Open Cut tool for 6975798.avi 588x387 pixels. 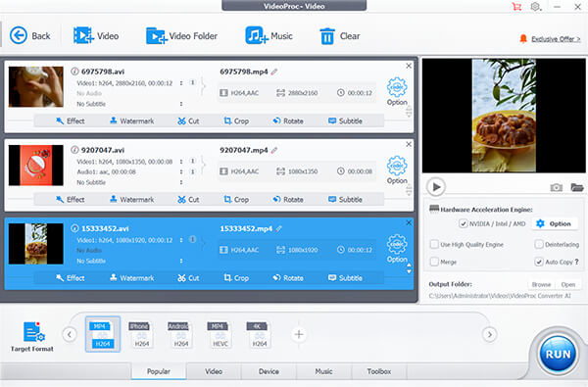188,121
